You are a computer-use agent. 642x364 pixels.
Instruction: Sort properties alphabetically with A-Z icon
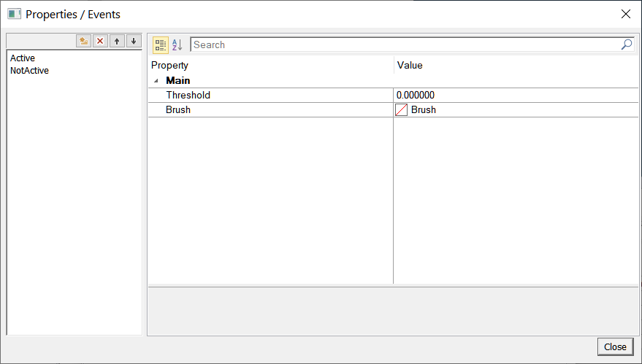(x=177, y=45)
